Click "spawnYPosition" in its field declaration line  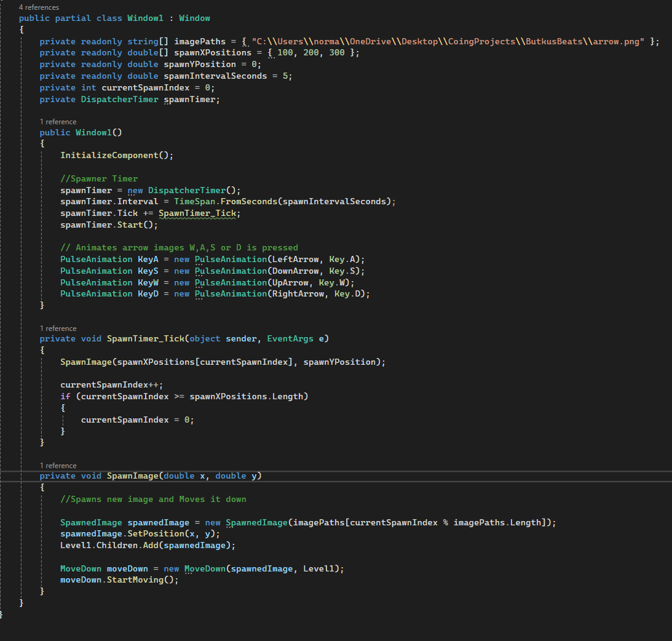coord(200,65)
